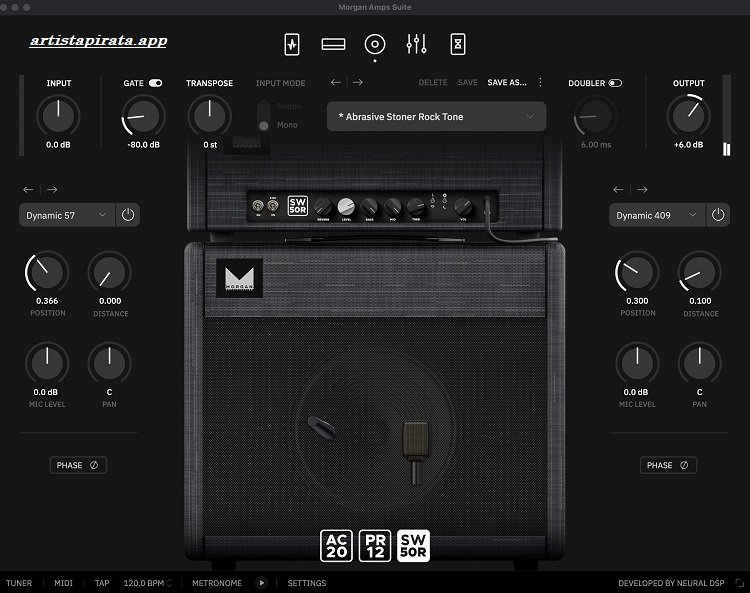Click the right PAN knob
Image resolution: width=750 pixels, height=593 pixels.
(x=700, y=363)
